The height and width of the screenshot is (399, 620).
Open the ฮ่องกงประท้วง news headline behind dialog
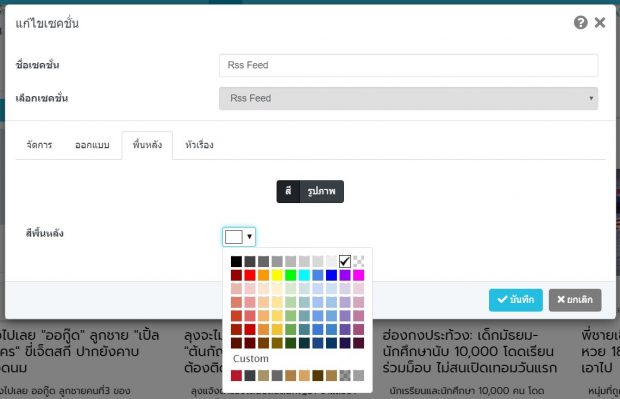click(470, 352)
